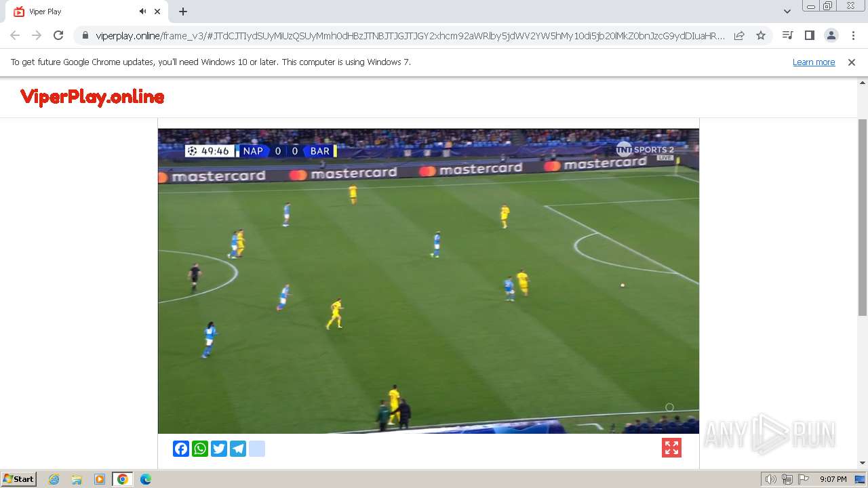Expand the tab search dropdown

pos(787,12)
